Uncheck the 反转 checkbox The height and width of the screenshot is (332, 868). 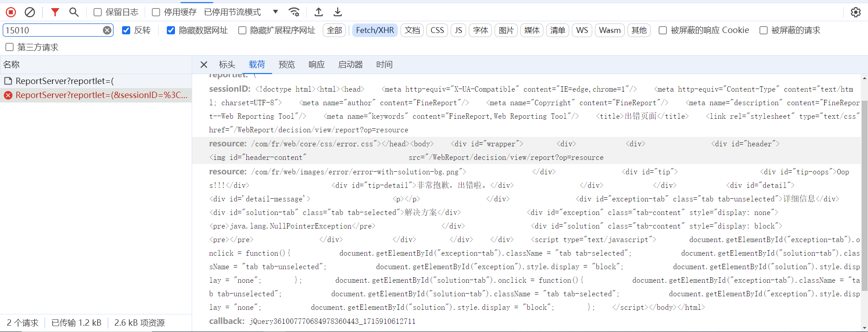click(126, 30)
